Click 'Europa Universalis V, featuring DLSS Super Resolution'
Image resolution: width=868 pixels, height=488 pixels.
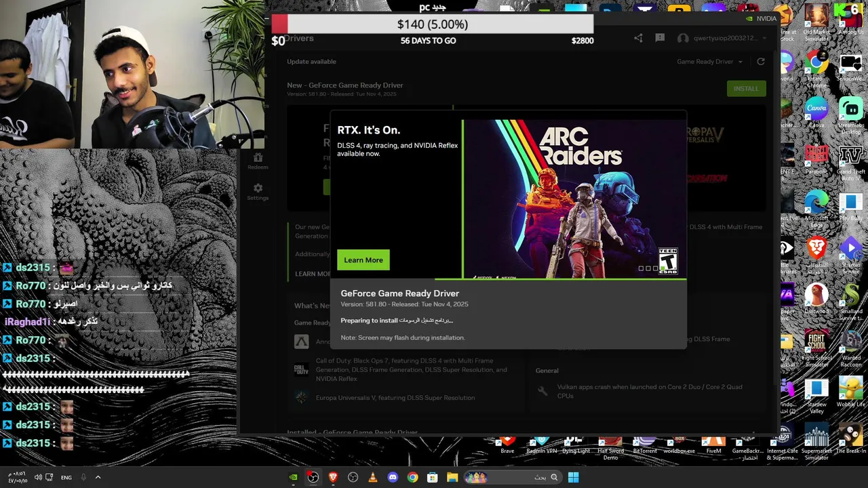pyautogui.click(x=395, y=398)
